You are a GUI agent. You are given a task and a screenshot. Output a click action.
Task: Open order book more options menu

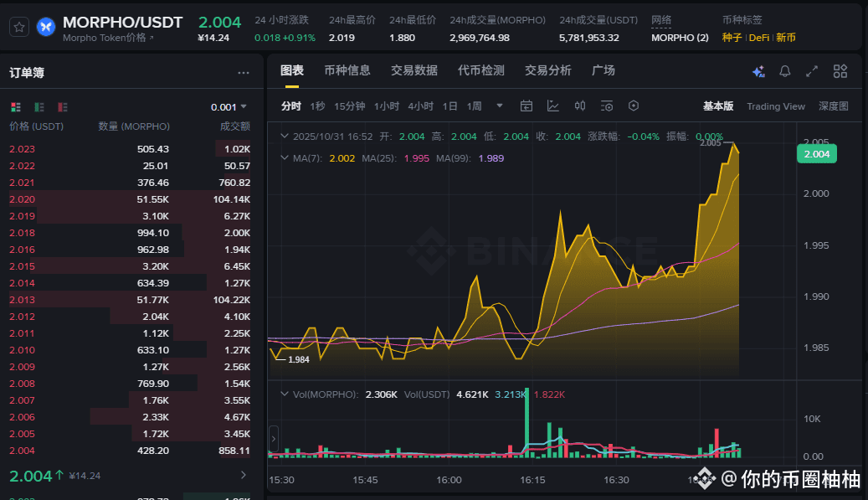pyautogui.click(x=244, y=73)
